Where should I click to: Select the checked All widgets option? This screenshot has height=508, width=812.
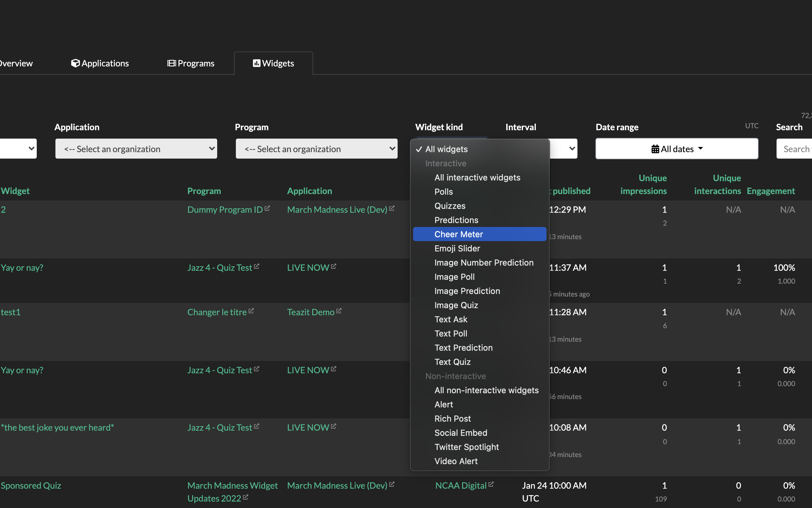[x=446, y=149]
